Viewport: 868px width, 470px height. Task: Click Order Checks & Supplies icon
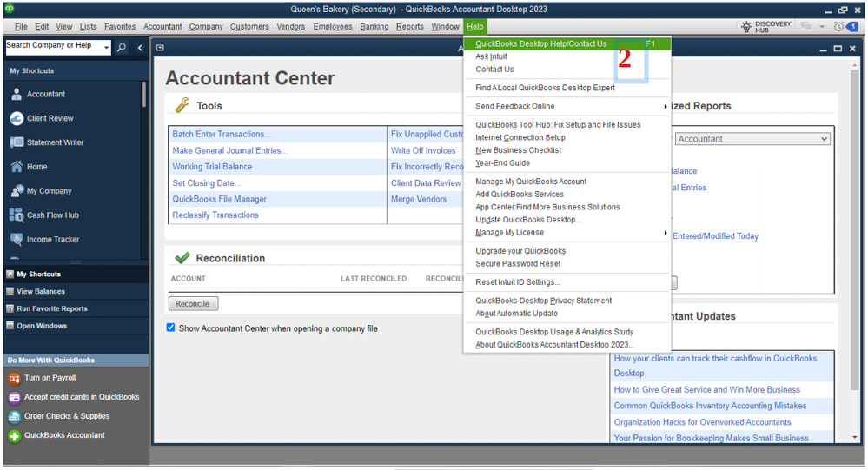click(15, 417)
